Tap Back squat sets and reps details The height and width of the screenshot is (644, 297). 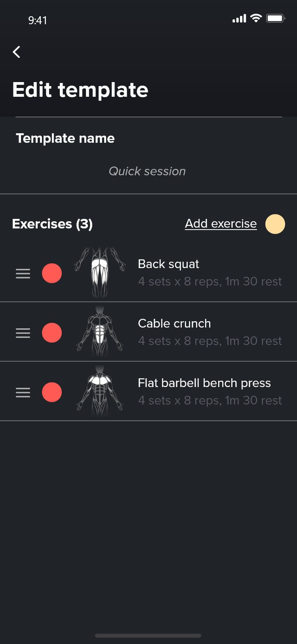click(210, 282)
